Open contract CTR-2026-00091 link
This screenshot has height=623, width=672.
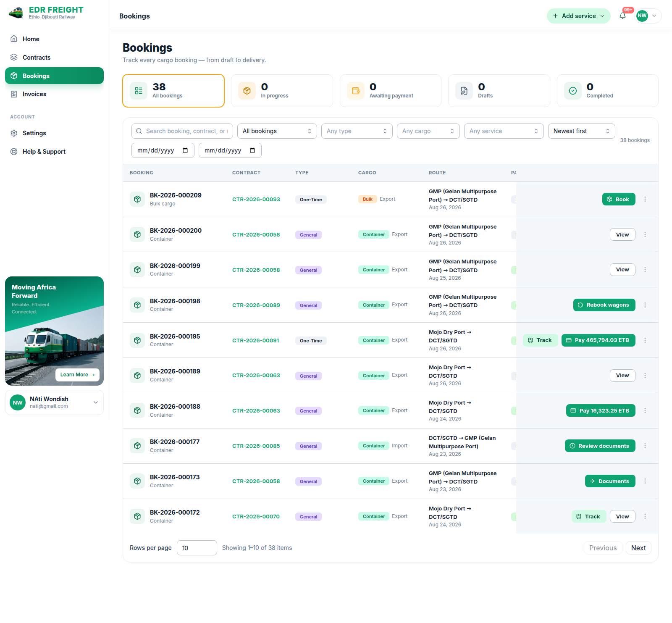256,341
